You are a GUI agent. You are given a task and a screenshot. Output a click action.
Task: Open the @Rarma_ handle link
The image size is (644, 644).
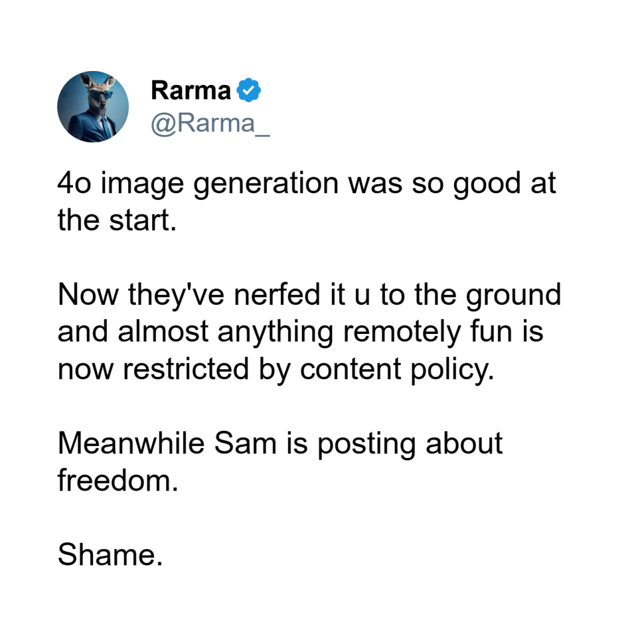pyautogui.click(x=210, y=123)
